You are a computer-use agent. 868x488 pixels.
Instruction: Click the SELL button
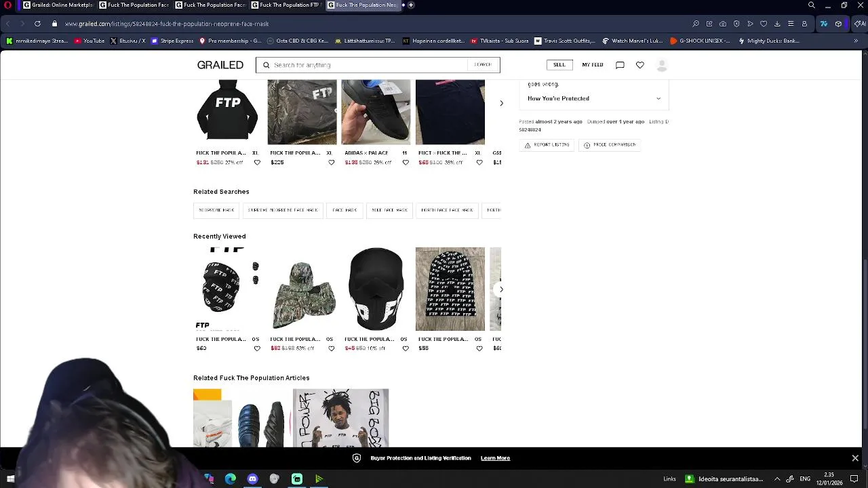pyautogui.click(x=559, y=65)
